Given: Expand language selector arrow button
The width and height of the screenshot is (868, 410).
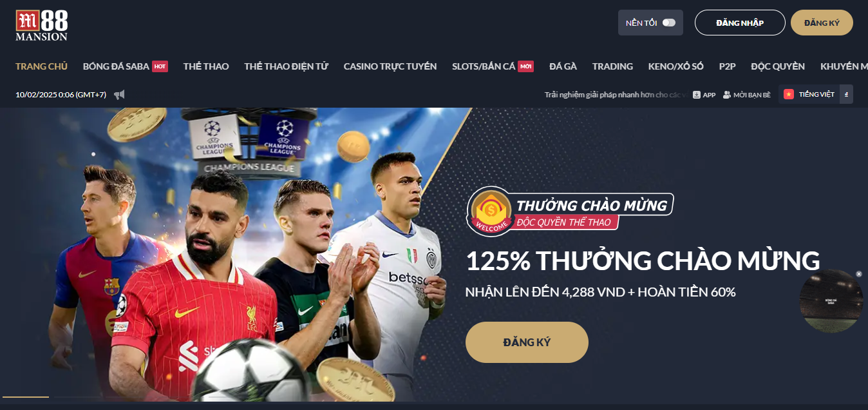Looking at the screenshot, I should 846,94.
